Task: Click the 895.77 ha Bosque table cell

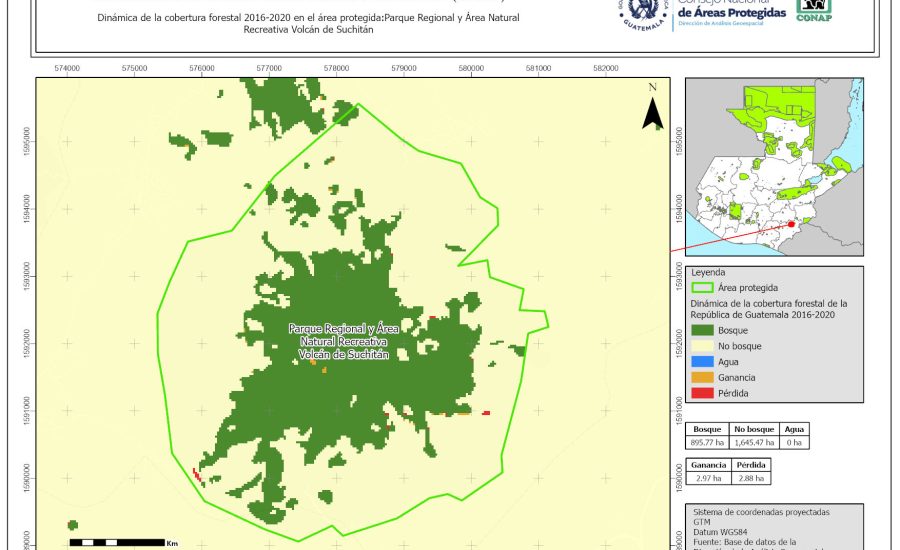Action: click(x=708, y=440)
